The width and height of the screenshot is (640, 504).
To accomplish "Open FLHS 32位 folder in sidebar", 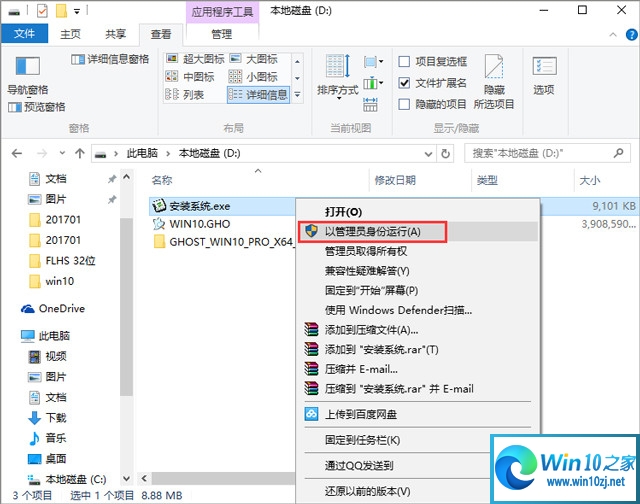I will point(62,260).
